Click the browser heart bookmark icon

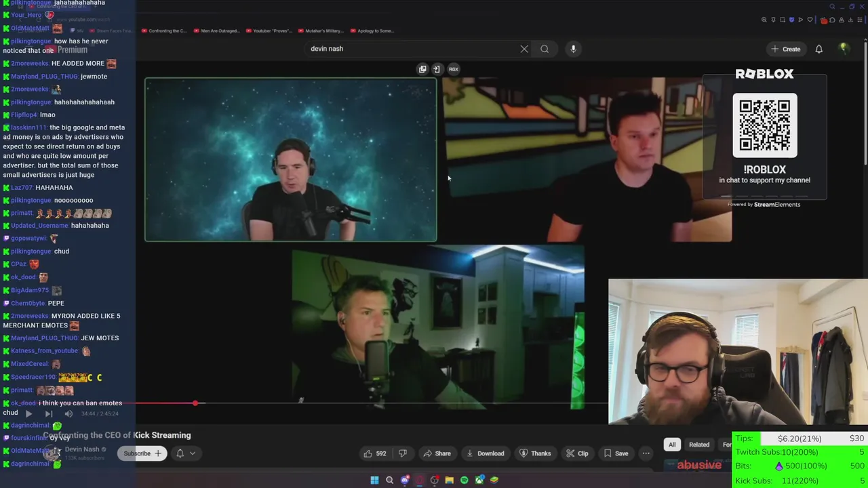tap(810, 20)
